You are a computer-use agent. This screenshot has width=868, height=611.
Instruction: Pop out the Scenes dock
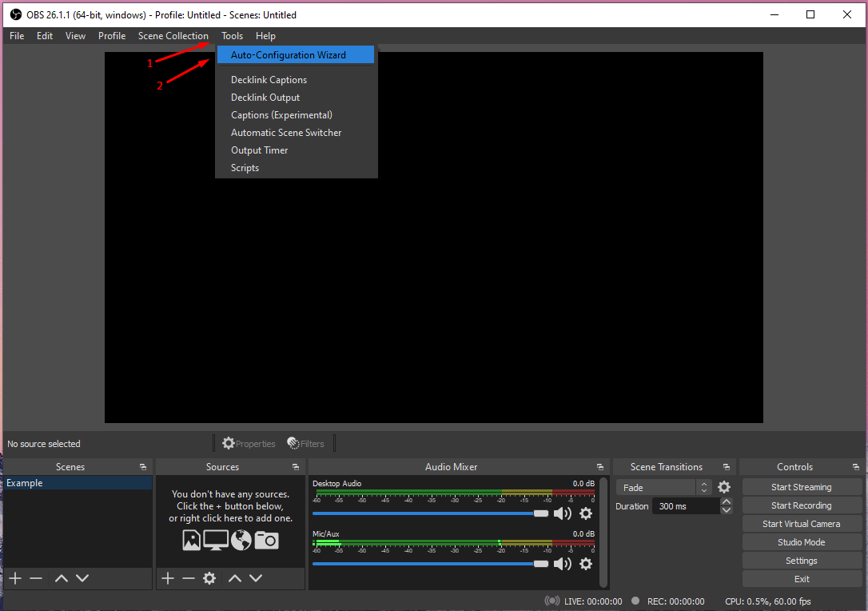(x=143, y=467)
